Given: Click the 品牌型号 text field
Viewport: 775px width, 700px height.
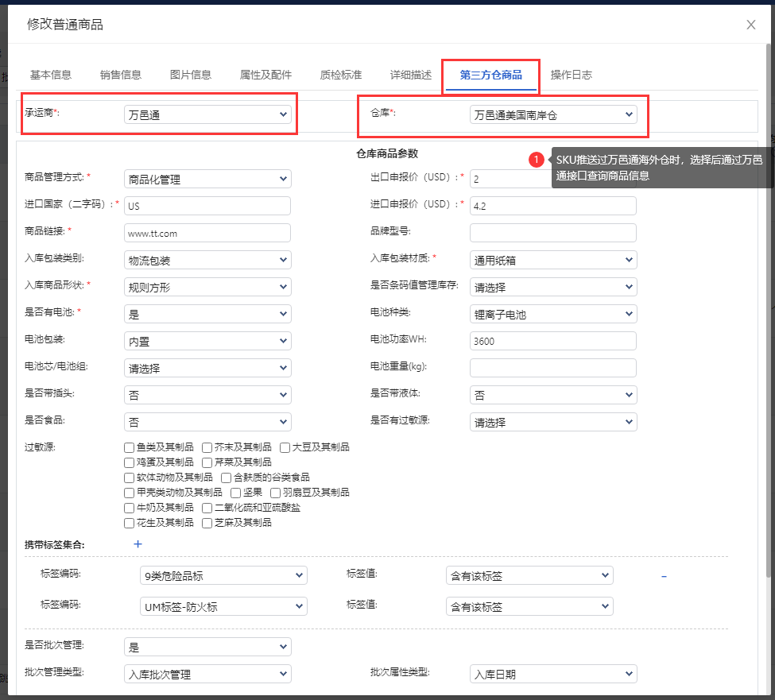Looking at the screenshot, I should [x=553, y=233].
